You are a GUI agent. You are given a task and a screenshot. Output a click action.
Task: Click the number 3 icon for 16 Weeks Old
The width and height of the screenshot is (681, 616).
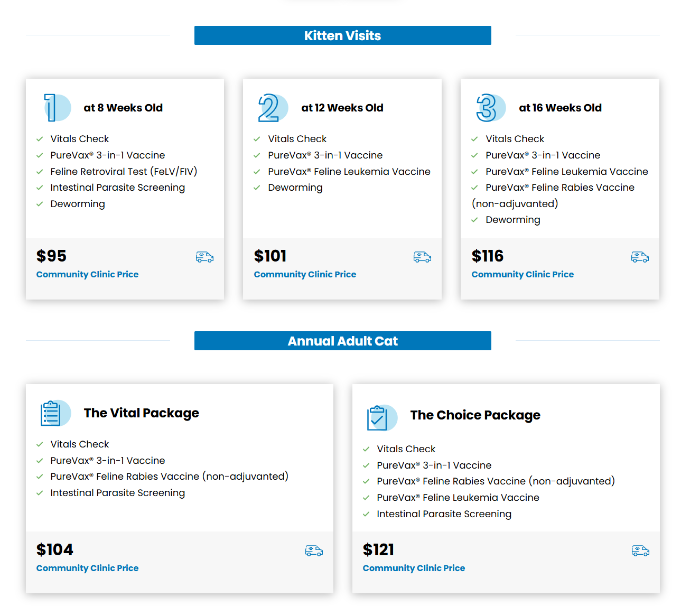491,108
